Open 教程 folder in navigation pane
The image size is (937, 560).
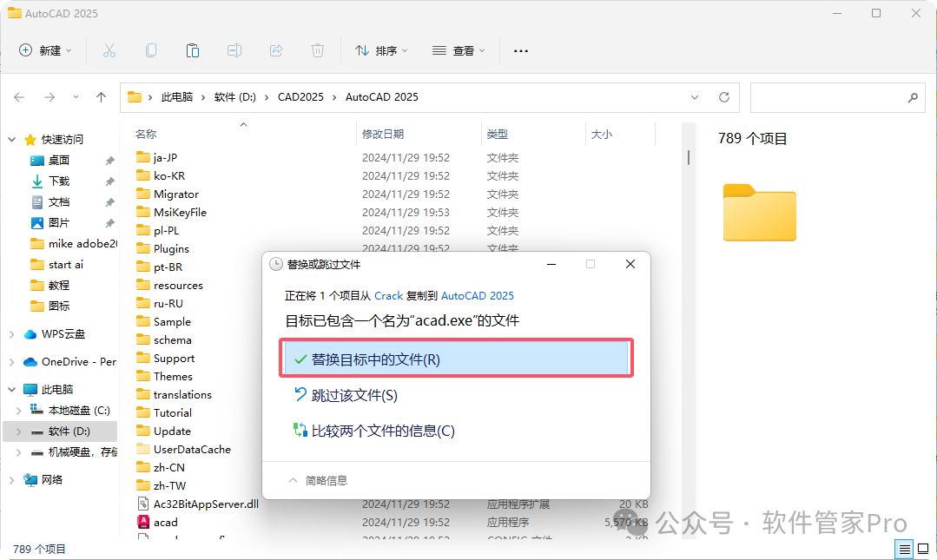coord(50,285)
